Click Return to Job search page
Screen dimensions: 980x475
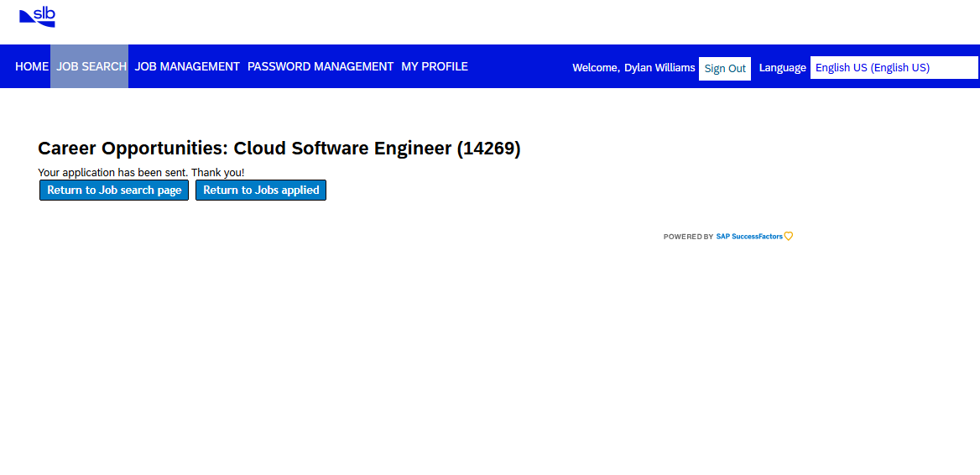pos(114,191)
